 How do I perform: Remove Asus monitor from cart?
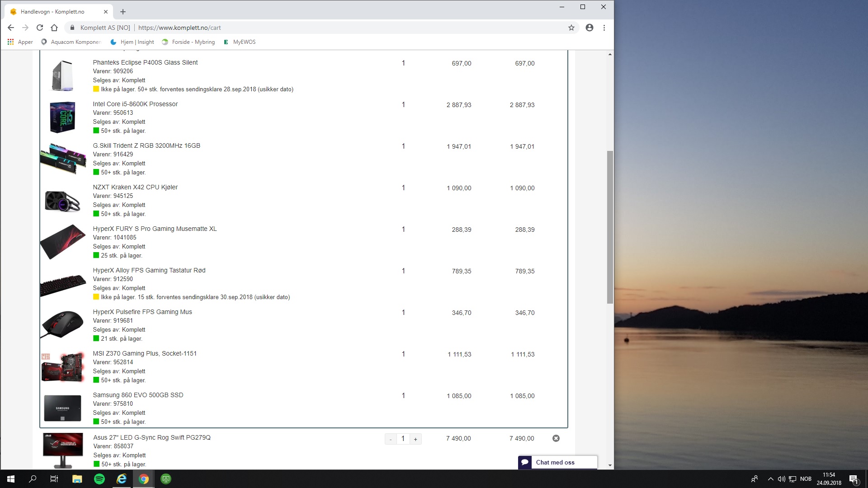[x=556, y=438]
